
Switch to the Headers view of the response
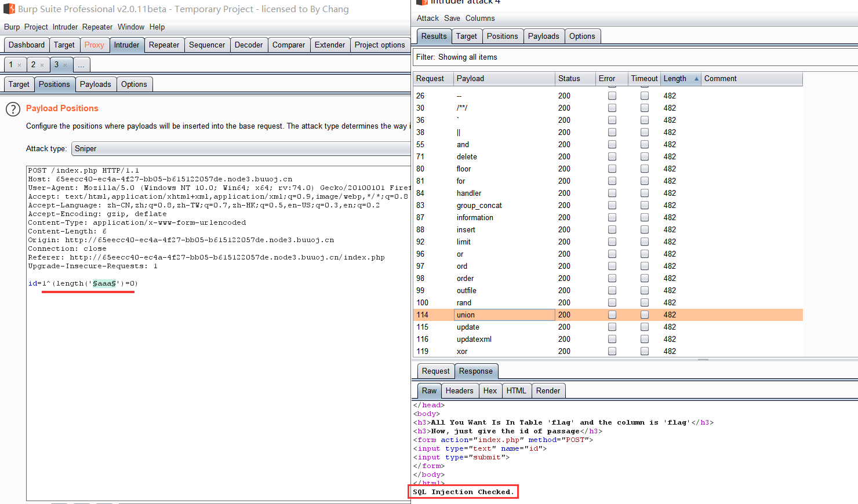460,391
